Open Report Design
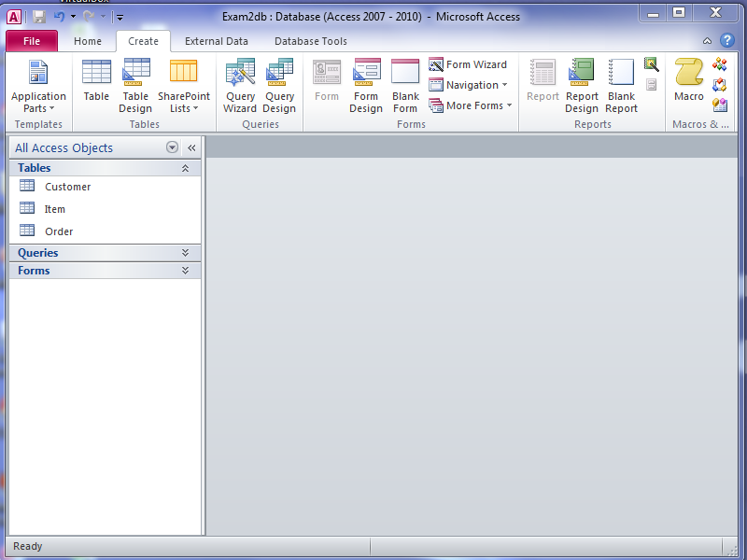This screenshot has height=560, width=747. point(582,84)
